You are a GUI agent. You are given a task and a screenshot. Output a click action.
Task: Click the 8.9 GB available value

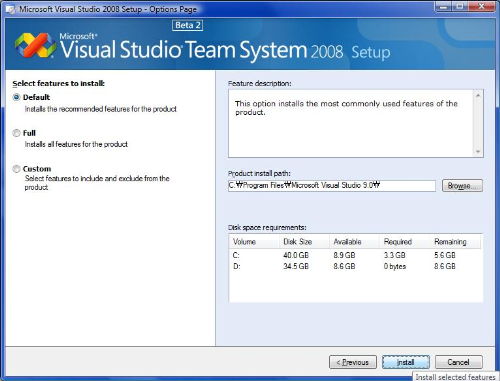tap(344, 255)
